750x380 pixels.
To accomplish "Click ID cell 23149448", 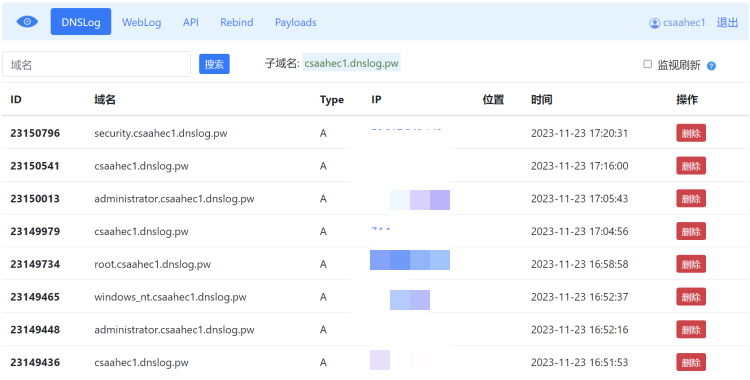I will coord(35,330).
